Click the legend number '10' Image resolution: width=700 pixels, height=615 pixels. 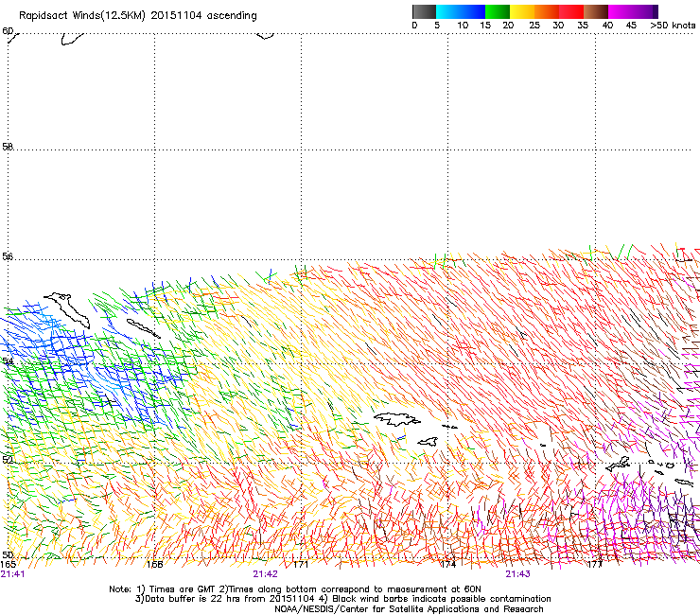(463, 26)
